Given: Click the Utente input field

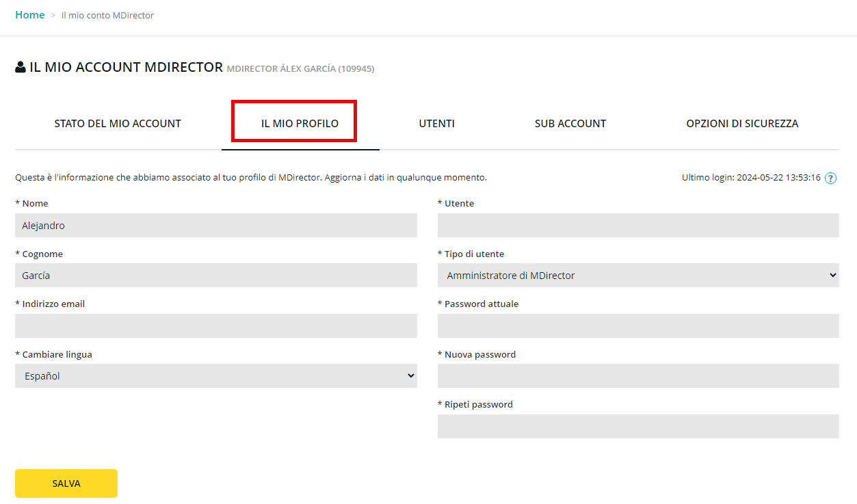Looking at the screenshot, I should [637, 226].
